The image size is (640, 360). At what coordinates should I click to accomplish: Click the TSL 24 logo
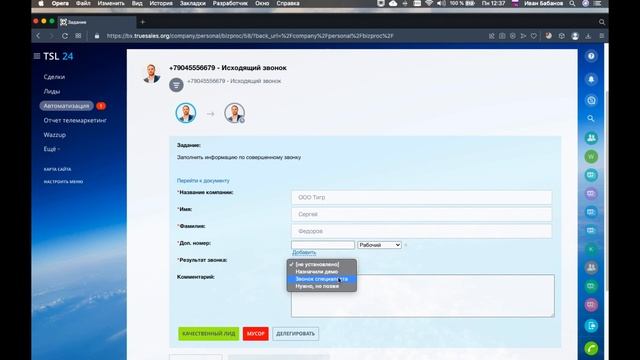click(x=58, y=56)
